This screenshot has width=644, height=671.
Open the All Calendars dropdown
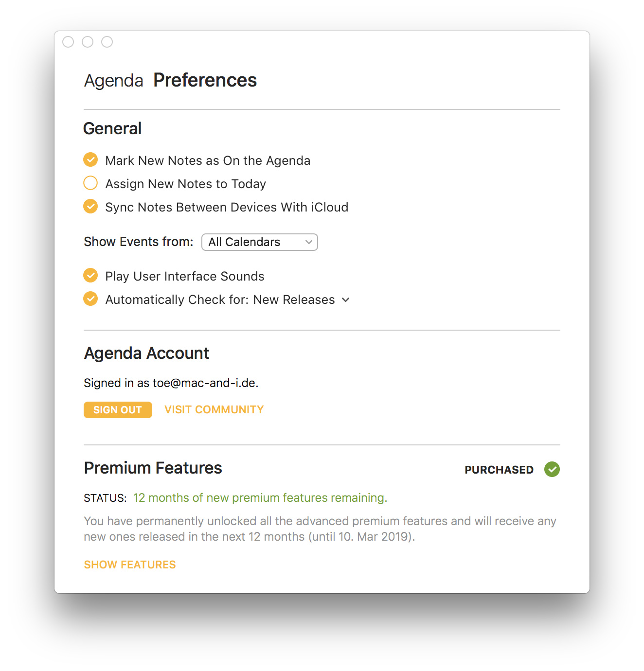click(259, 242)
